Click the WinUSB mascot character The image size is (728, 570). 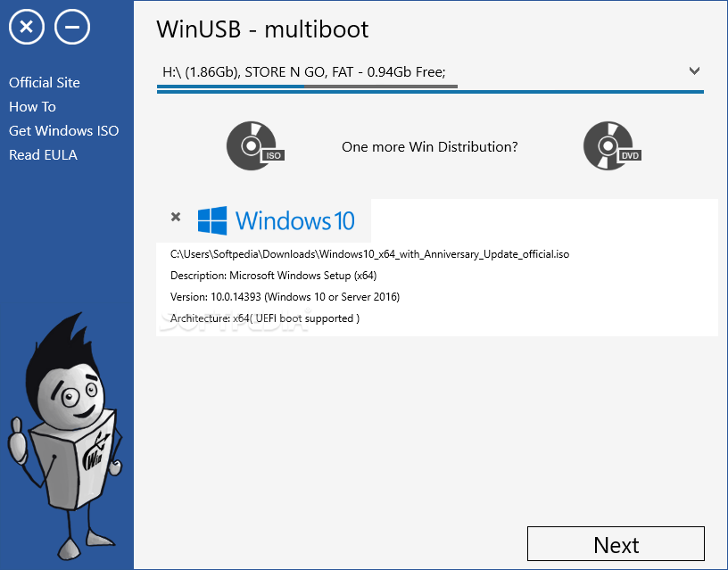point(65,436)
